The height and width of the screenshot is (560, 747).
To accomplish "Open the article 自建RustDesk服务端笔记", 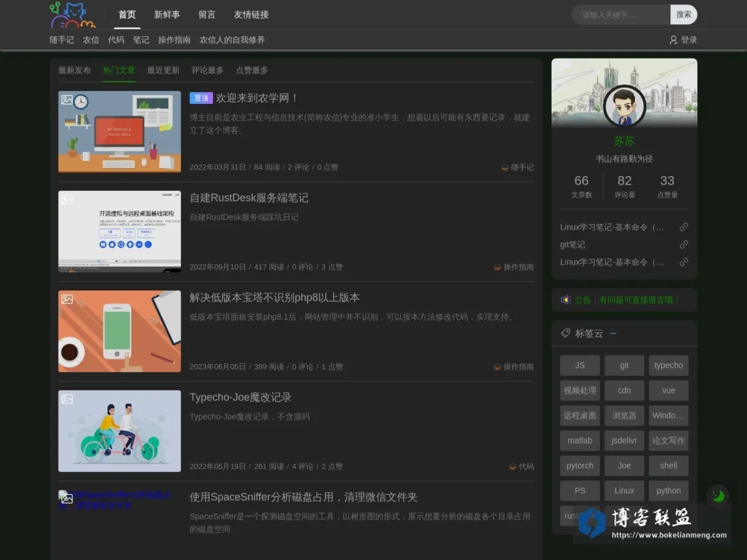I will [x=249, y=198].
